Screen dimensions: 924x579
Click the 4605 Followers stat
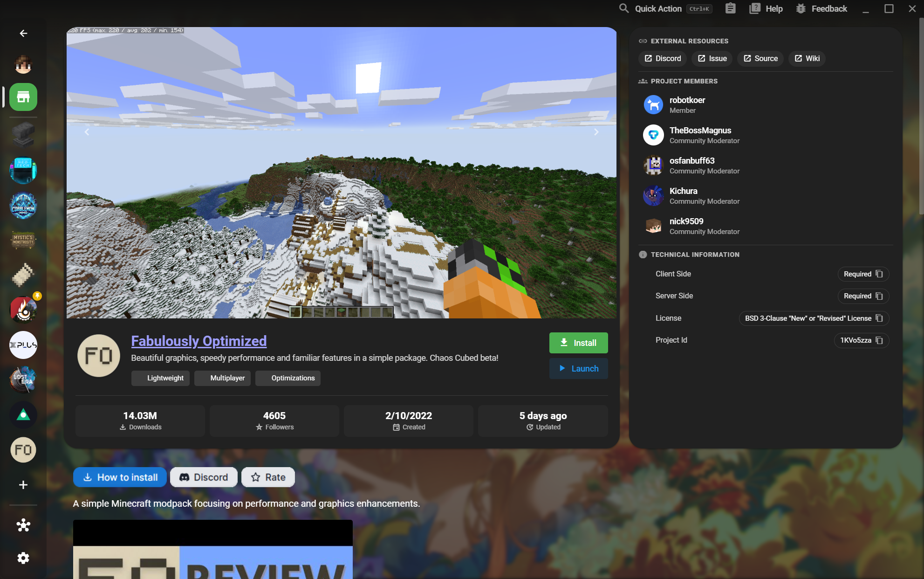coord(274,420)
